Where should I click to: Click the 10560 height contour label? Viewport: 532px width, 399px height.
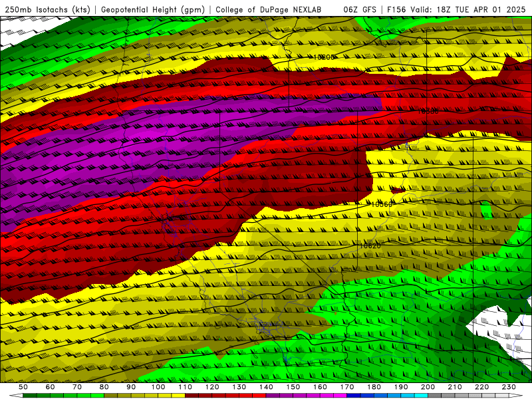coord(382,204)
